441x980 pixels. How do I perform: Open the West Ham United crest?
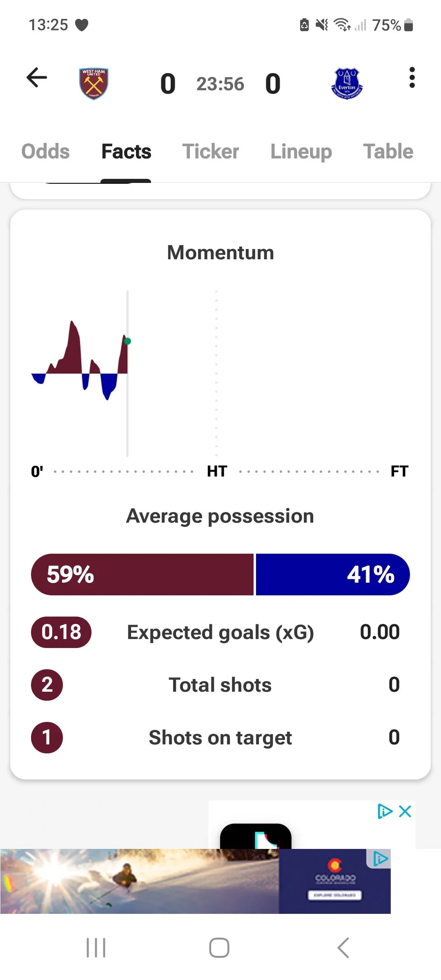[94, 84]
